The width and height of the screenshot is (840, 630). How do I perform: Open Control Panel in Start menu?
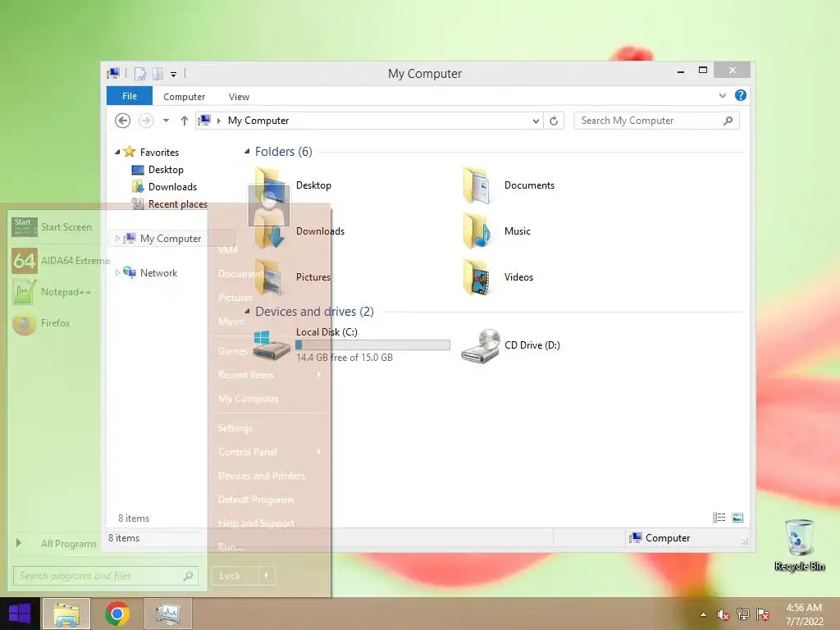click(269, 452)
